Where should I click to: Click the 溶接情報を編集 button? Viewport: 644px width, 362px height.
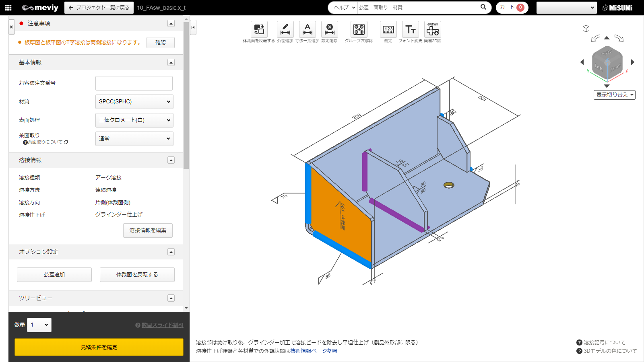point(148,230)
